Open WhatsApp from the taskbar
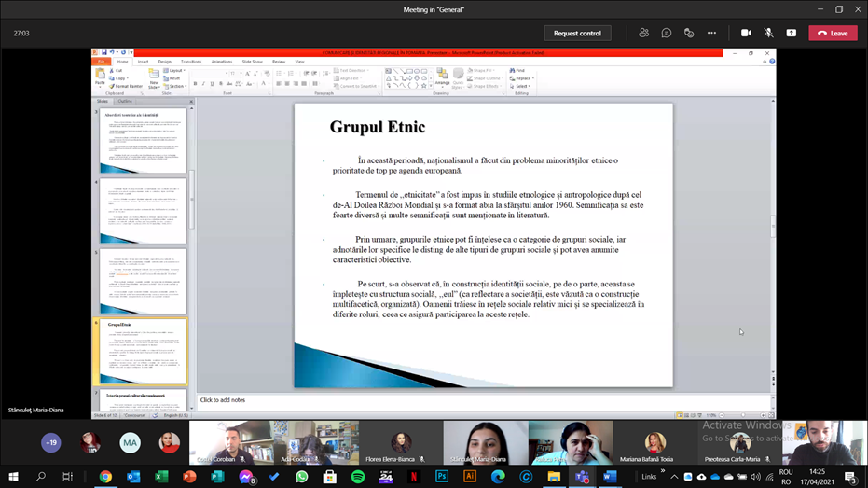868x488 pixels. pyautogui.click(x=302, y=477)
